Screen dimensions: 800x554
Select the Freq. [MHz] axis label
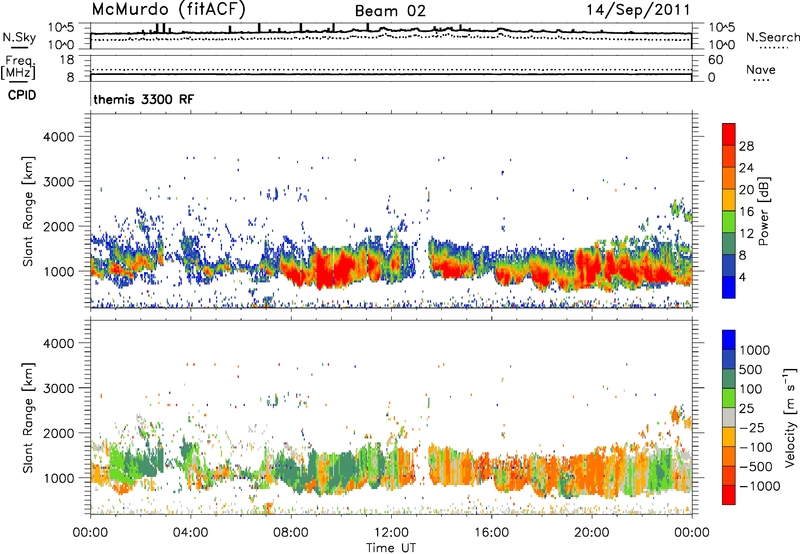[18, 67]
